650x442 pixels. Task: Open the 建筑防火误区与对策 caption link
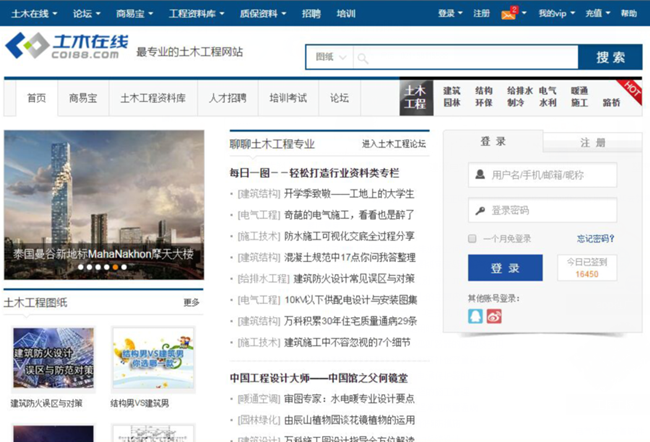pyautogui.click(x=46, y=403)
